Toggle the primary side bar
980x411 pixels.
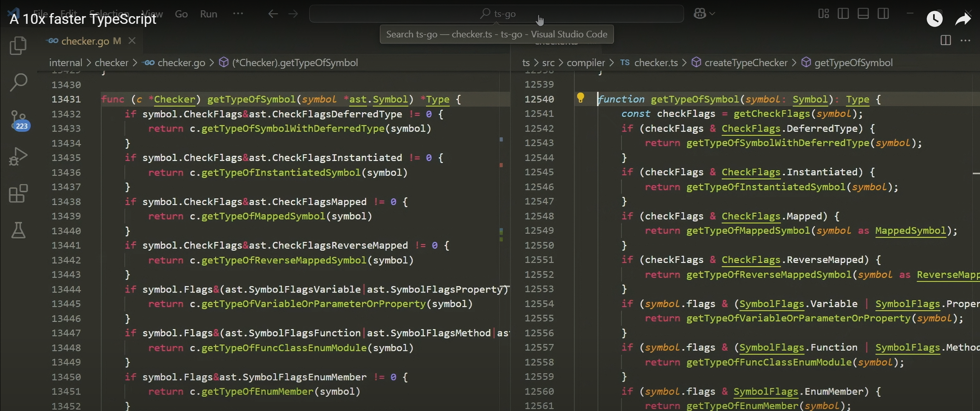843,13
